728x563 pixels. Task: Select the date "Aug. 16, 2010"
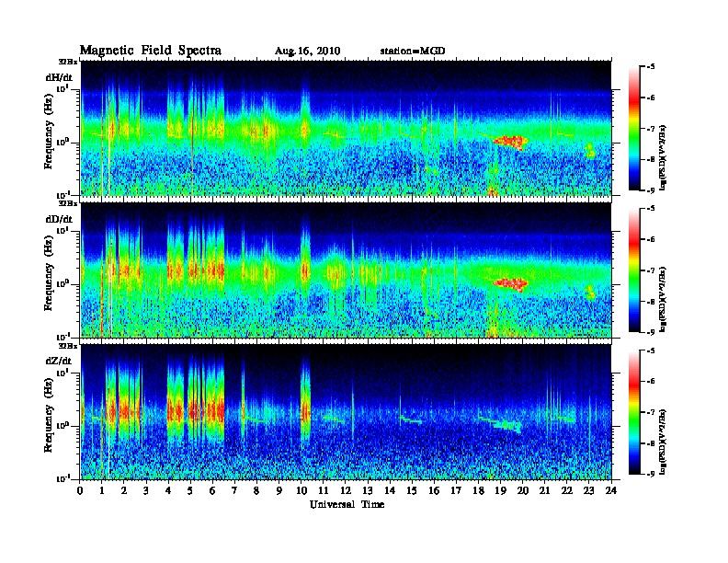pos(307,52)
